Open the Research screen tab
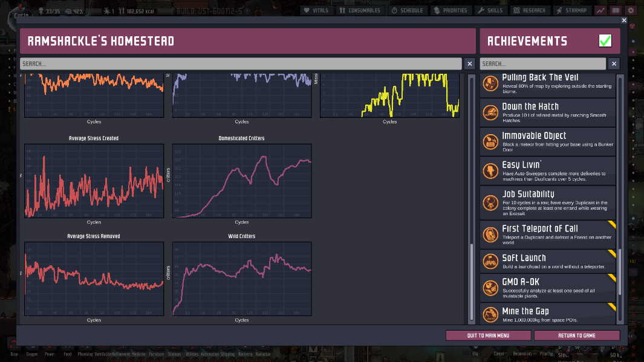 pyautogui.click(x=529, y=10)
